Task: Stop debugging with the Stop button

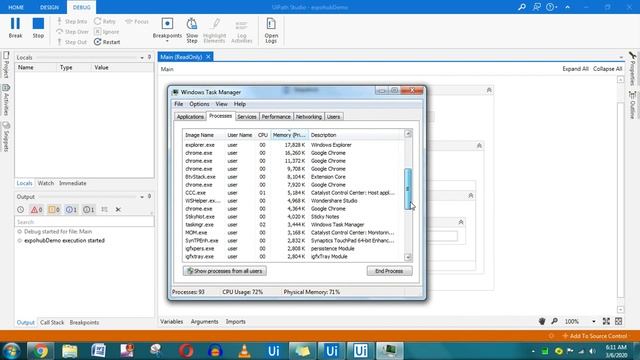Action: [x=38, y=28]
